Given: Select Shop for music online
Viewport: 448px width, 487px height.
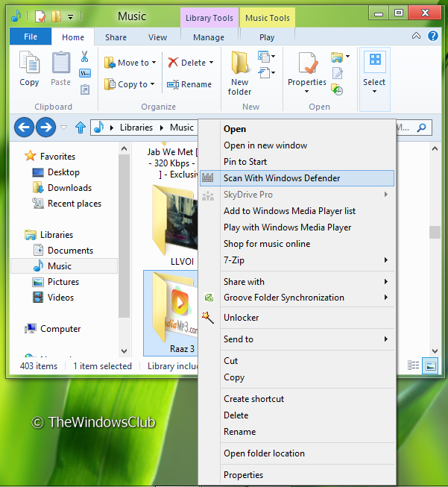Looking at the screenshot, I should coord(297,244).
